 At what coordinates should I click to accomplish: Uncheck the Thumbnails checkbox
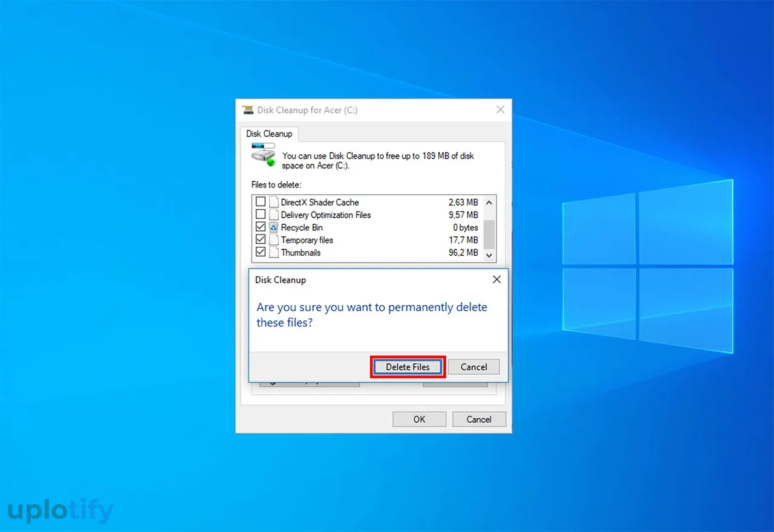(261, 253)
